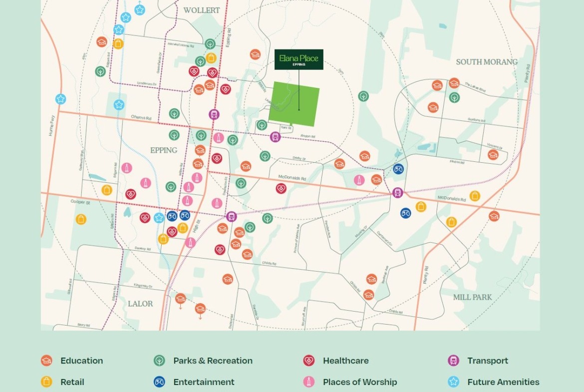Screen dimensions: 584x392
Task: Click the SOUTH MORANG suburb name
Action: click(487, 62)
